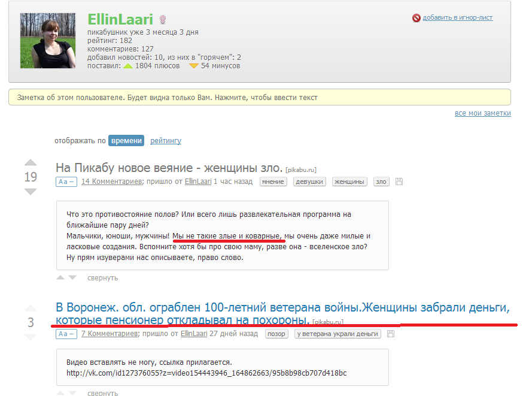Downvote the Voronezh veteran post
This screenshot has width=532, height=396.
(31, 337)
